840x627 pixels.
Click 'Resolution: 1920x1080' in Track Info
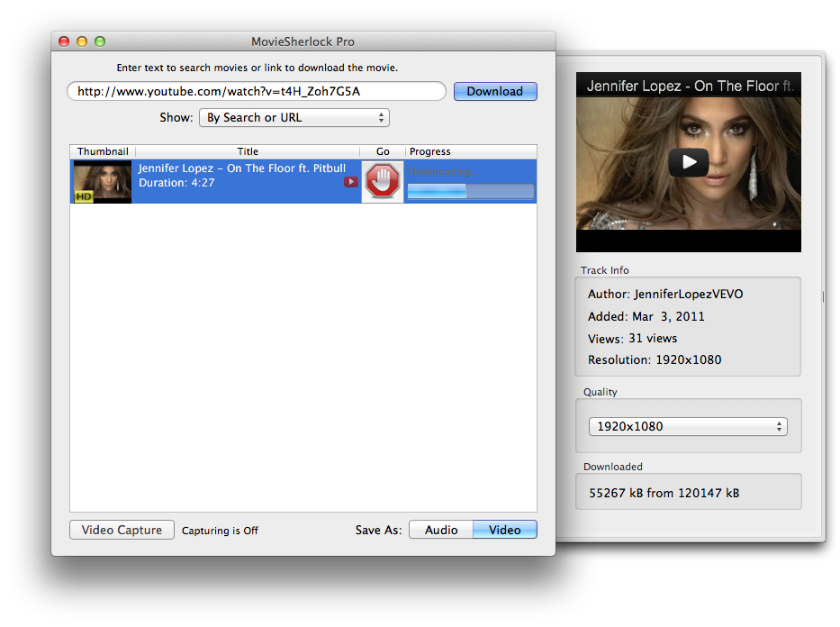[x=655, y=360]
